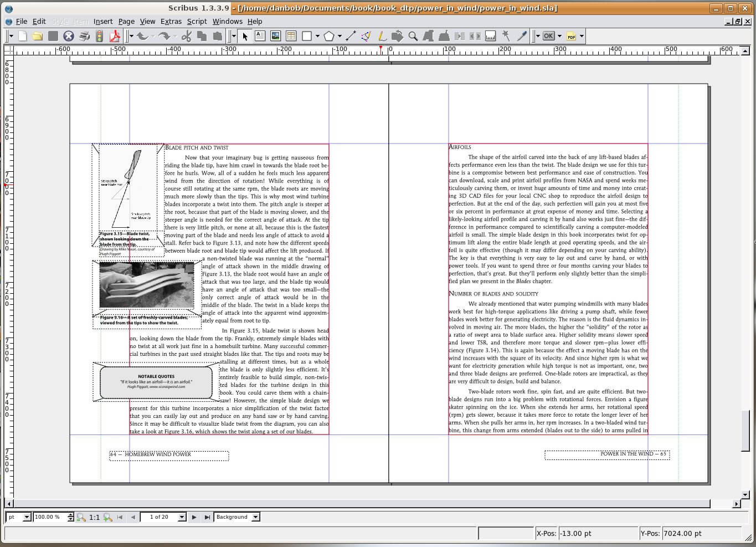Open the Page menu
This screenshot has height=547, width=756.
(x=126, y=21)
